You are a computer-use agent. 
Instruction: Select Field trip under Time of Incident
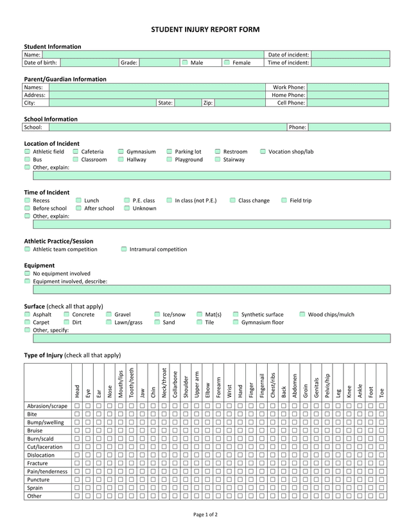coord(284,200)
